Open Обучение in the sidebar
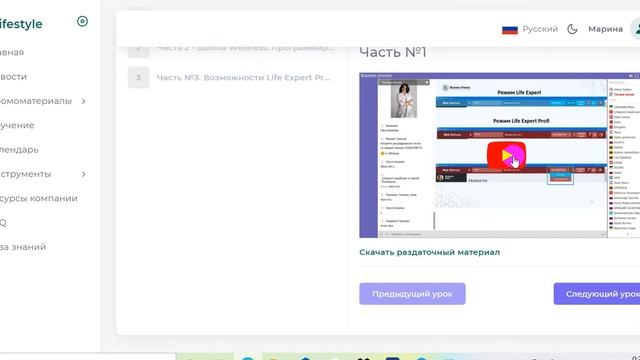 17,125
